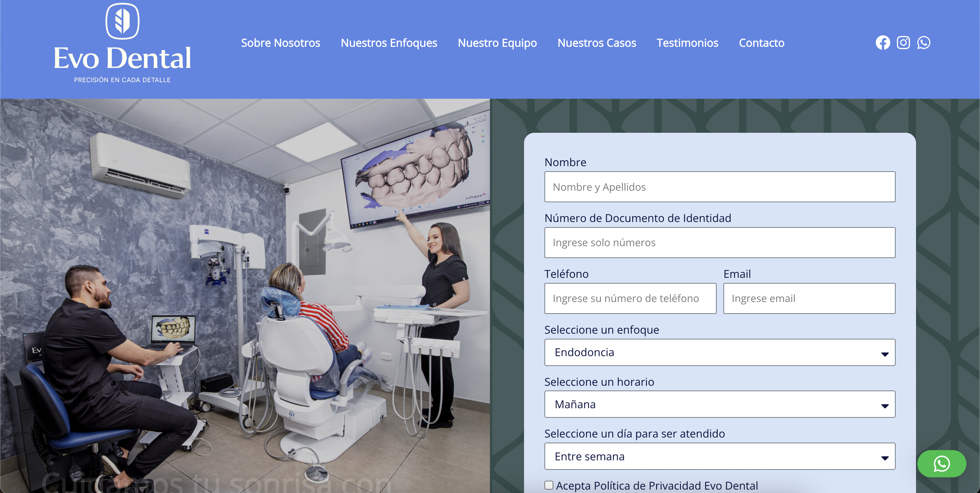Enable the Acepta Política de Privacidad checkbox
The image size is (980, 493).
point(549,485)
